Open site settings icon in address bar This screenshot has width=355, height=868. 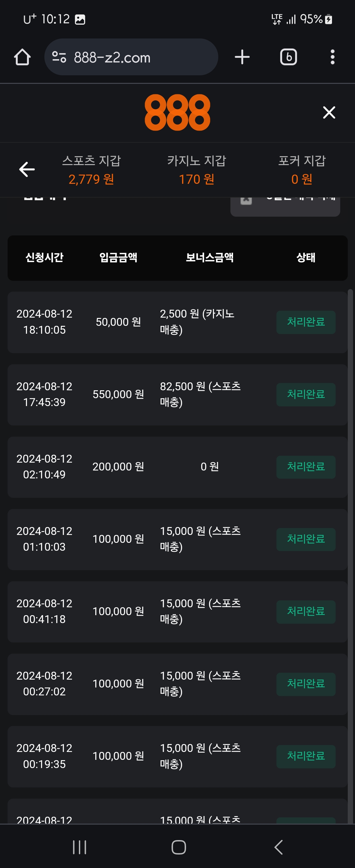59,57
